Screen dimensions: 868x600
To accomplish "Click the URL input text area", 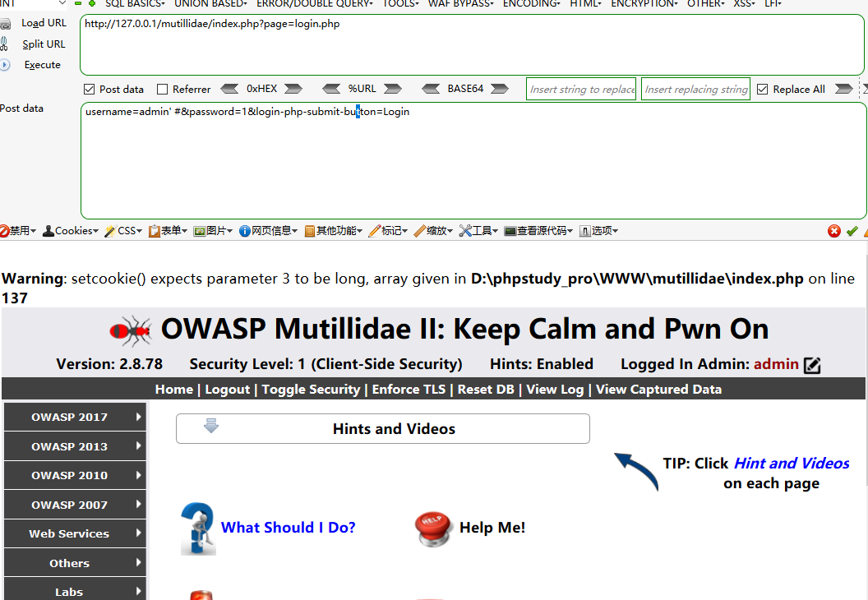I will [472, 45].
